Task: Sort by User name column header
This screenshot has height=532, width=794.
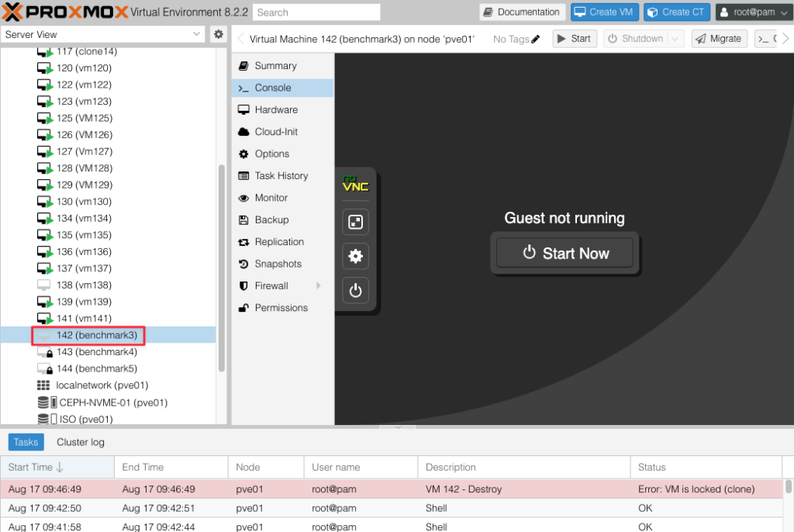Action: pyautogui.click(x=361, y=467)
